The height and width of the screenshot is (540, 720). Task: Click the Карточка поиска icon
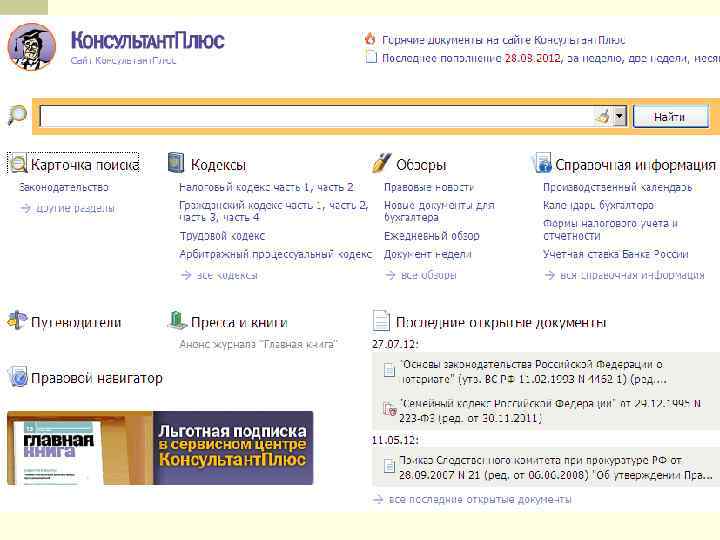(18, 164)
